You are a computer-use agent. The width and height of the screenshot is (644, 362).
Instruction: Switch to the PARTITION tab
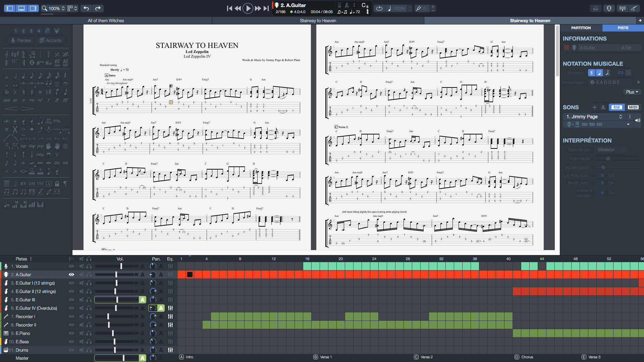(581, 28)
